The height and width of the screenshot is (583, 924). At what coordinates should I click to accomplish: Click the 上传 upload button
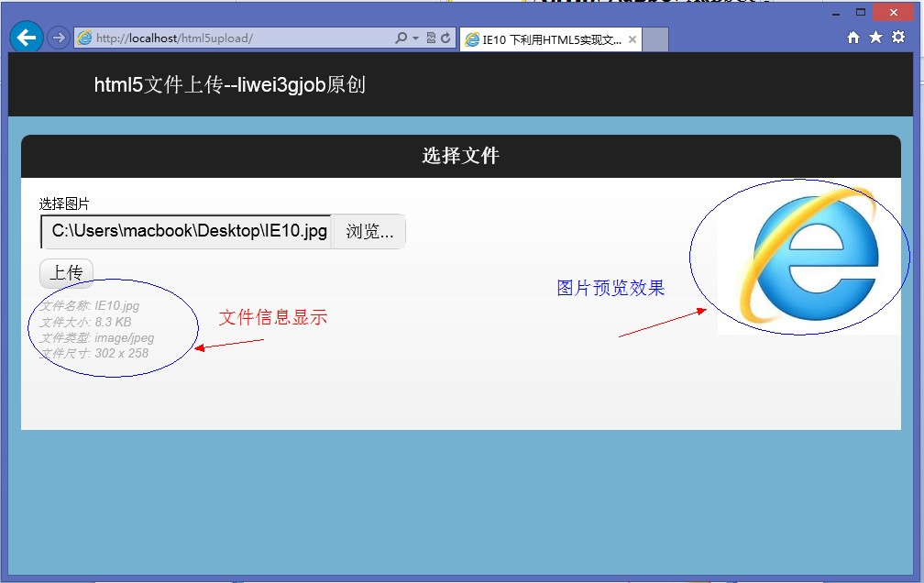[66, 273]
